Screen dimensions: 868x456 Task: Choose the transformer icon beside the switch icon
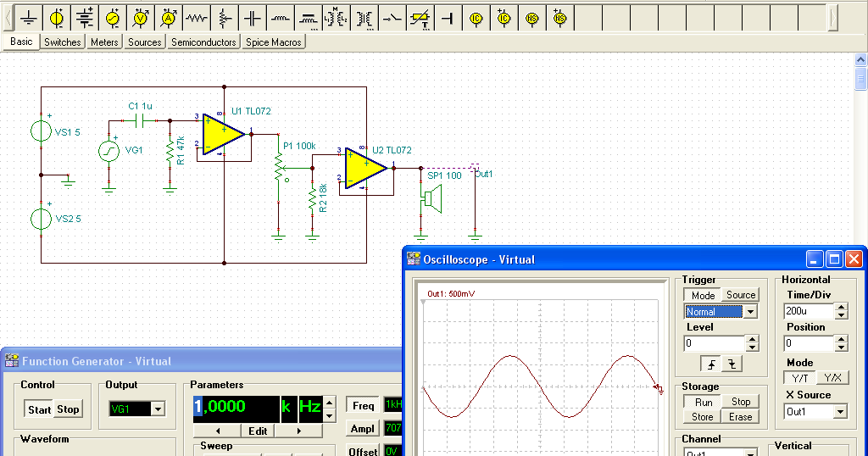(x=364, y=18)
